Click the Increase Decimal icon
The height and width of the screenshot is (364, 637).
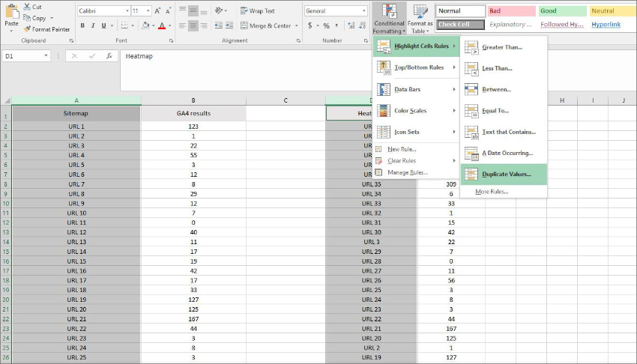coord(351,25)
